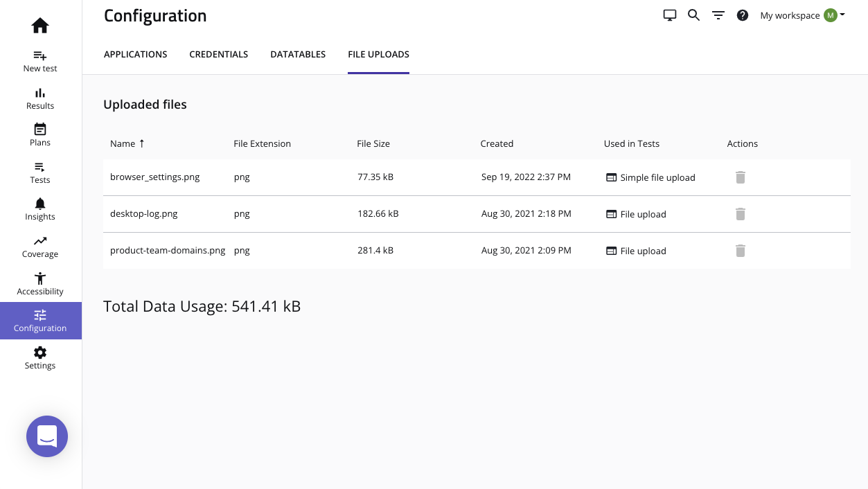Open File upload test for product-team-domains.png
868x489 pixels.
point(642,251)
